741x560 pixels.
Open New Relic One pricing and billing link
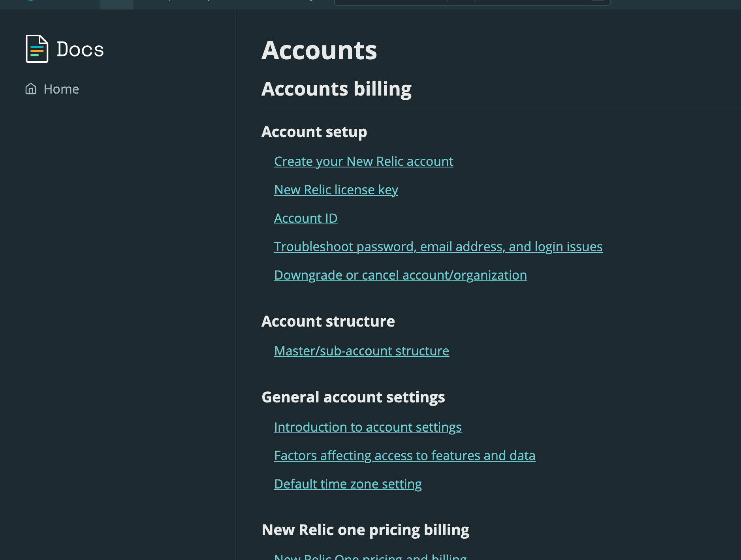370,556
